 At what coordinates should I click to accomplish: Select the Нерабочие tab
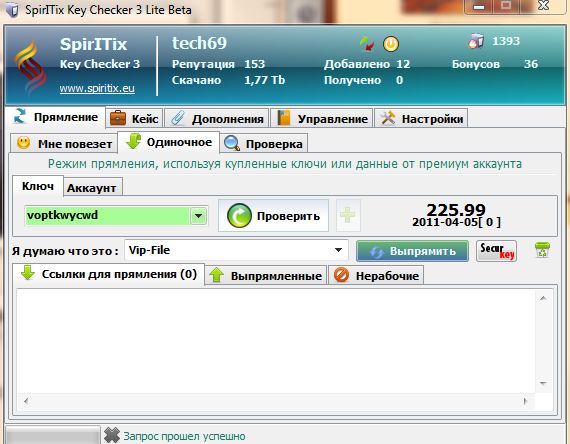tap(376, 276)
